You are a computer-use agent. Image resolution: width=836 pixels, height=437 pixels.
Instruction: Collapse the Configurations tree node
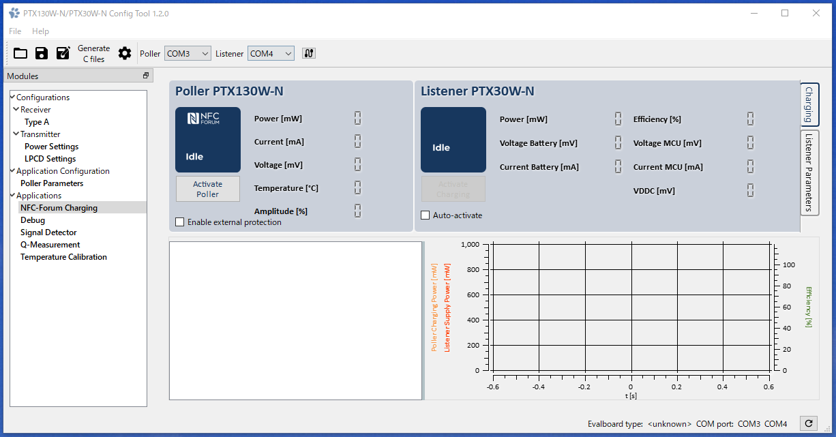point(12,97)
